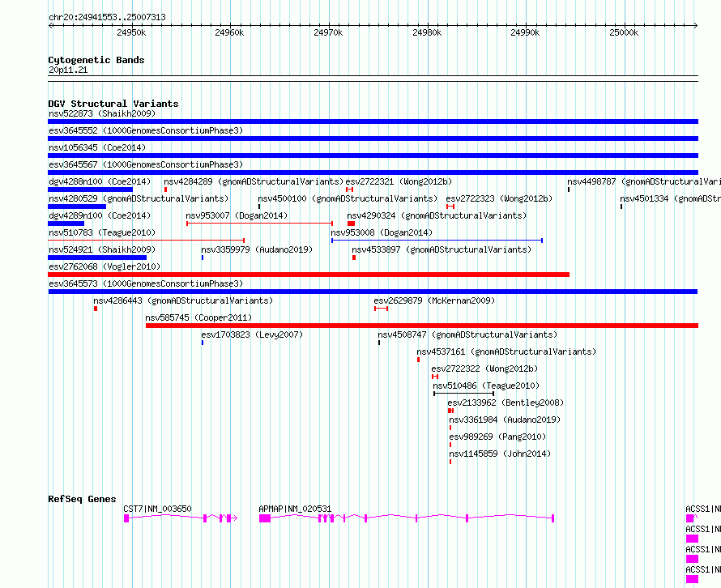Click the 24990k ruler tick label
721x588 pixels.
[525, 32]
